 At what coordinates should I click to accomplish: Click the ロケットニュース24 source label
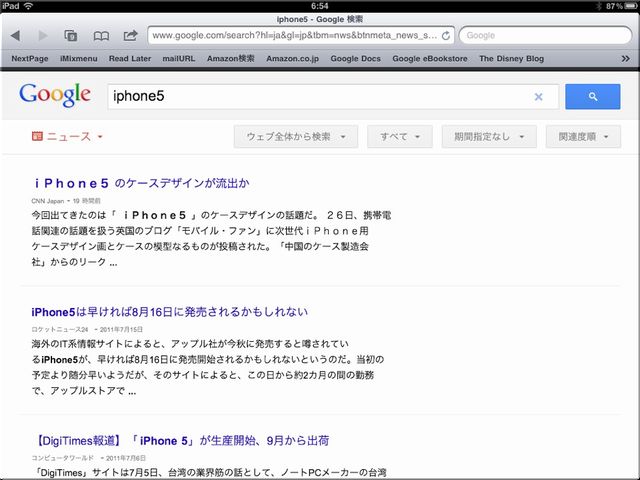60,329
